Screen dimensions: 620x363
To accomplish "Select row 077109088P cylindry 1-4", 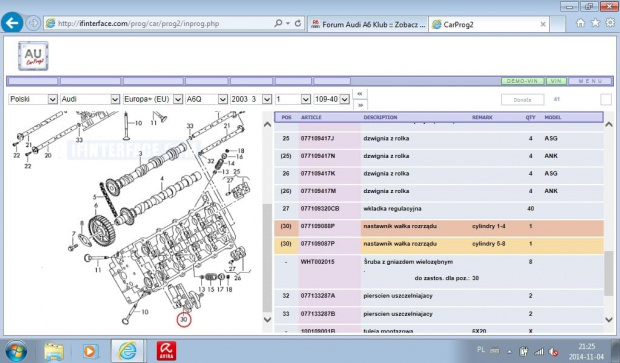I will (x=439, y=227).
